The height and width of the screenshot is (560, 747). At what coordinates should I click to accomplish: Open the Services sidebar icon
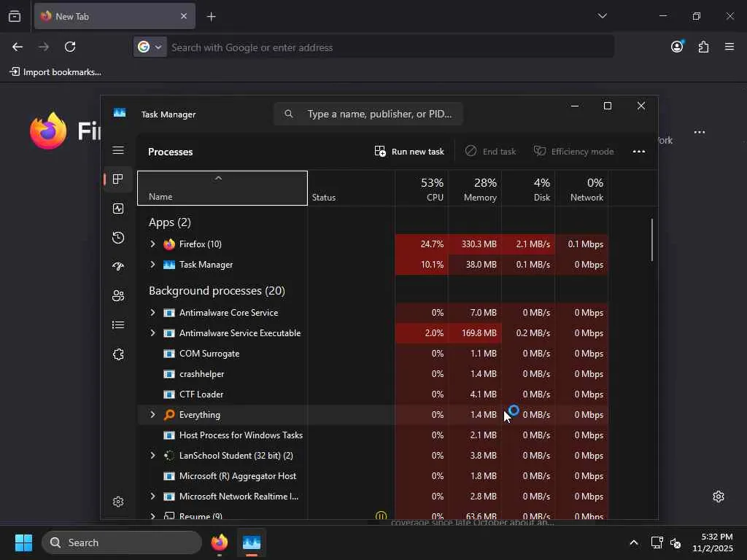pyautogui.click(x=118, y=354)
